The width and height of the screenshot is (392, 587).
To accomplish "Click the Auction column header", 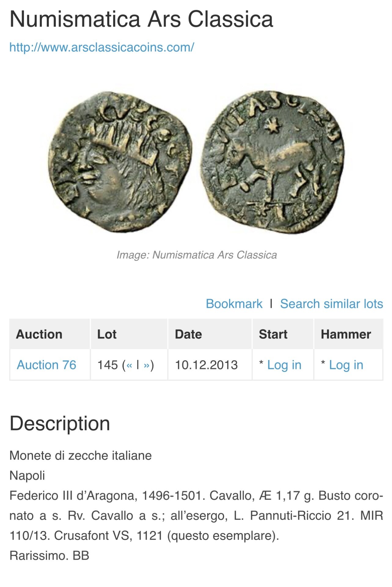I will coord(39,334).
